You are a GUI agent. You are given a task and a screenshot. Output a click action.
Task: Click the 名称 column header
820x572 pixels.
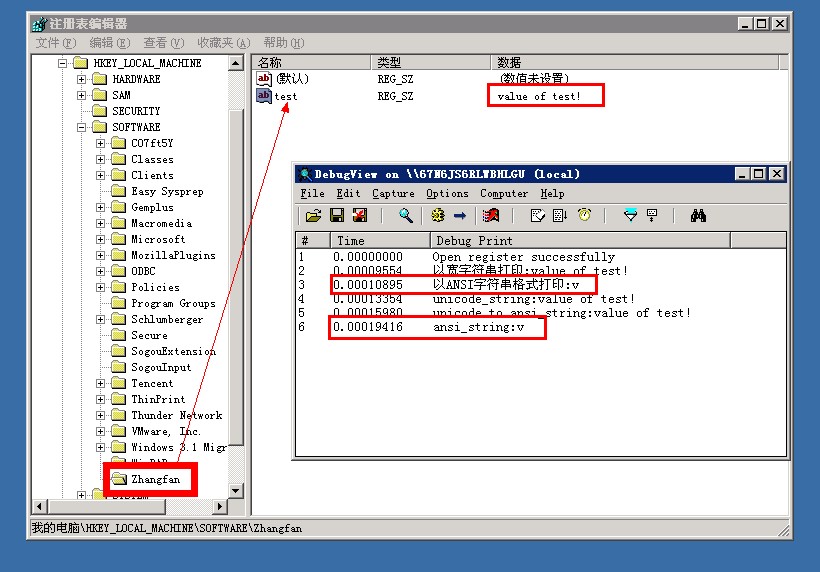[312, 63]
